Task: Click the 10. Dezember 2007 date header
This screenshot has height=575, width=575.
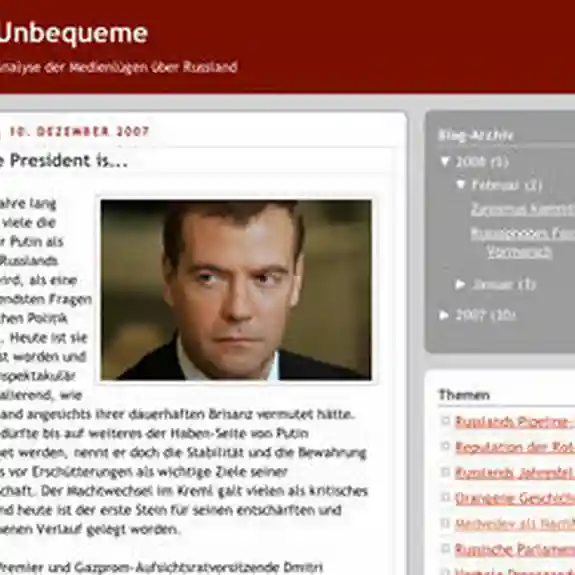Action: pyautogui.click(x=79, y=131)
